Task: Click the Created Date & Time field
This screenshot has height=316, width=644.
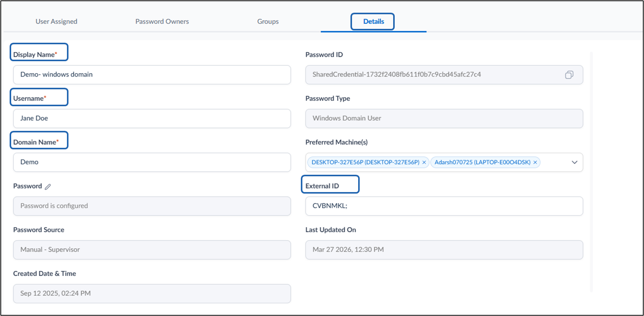Action: tap(152, 294)
